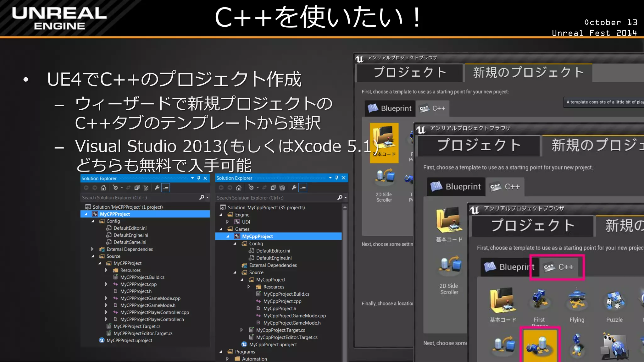Expand UE4 project node in right Solution Explorer
The width and height of the screenshot is (644, 362).
click(x=228, y=222)
